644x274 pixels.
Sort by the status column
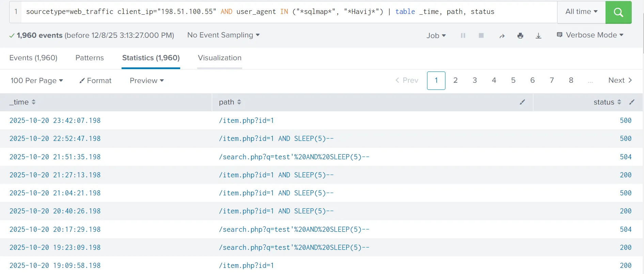pyautogui.click(x=607, y=102)
